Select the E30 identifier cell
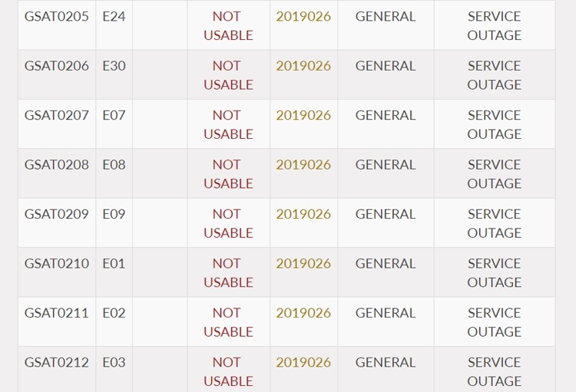Image resolution: width=576 pixels, height=392 pixels. (114, 66)
